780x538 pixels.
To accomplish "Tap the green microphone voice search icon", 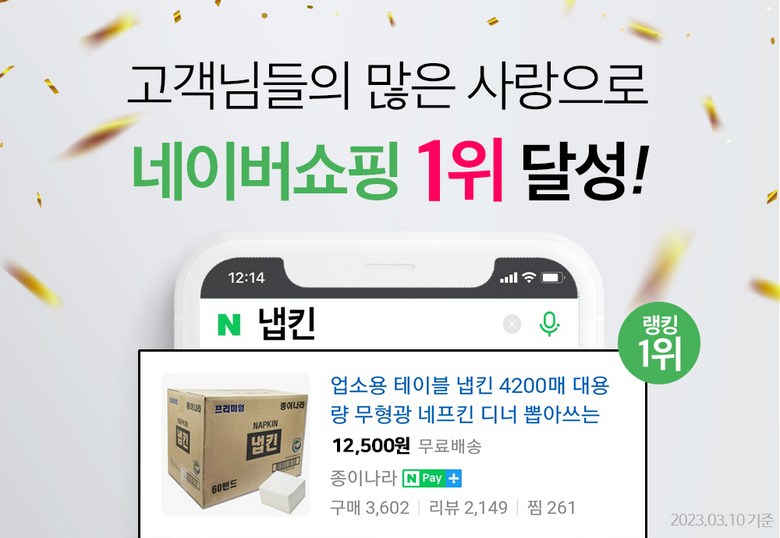I will (x=549, y=324).
